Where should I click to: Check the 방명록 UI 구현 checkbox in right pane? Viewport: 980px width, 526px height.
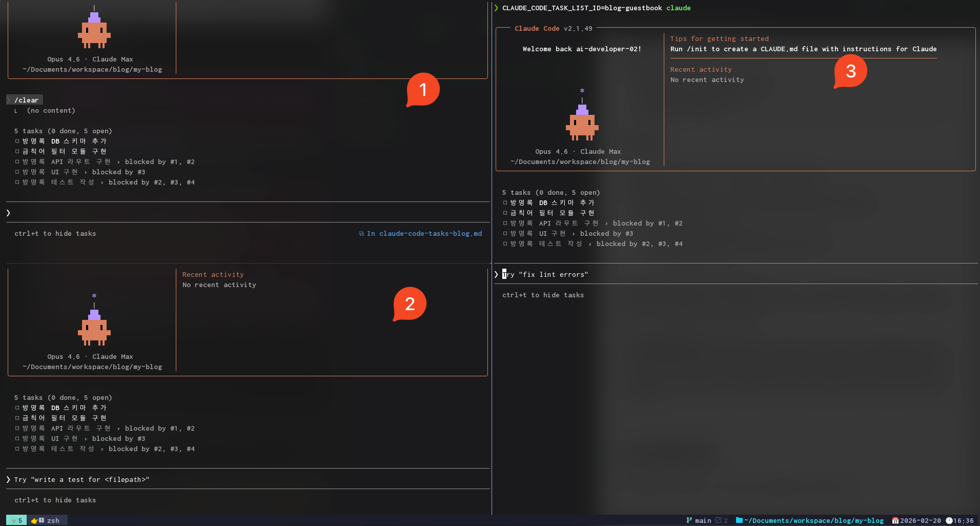505,233
